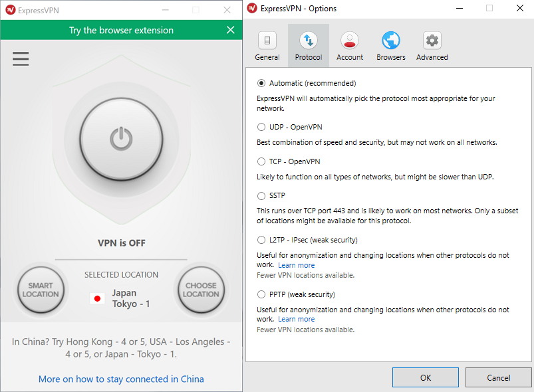The height and width of the screenshot is (392, 534).
Task: Click the ExpressVPN logo in Options title bar
Action: 252,8
